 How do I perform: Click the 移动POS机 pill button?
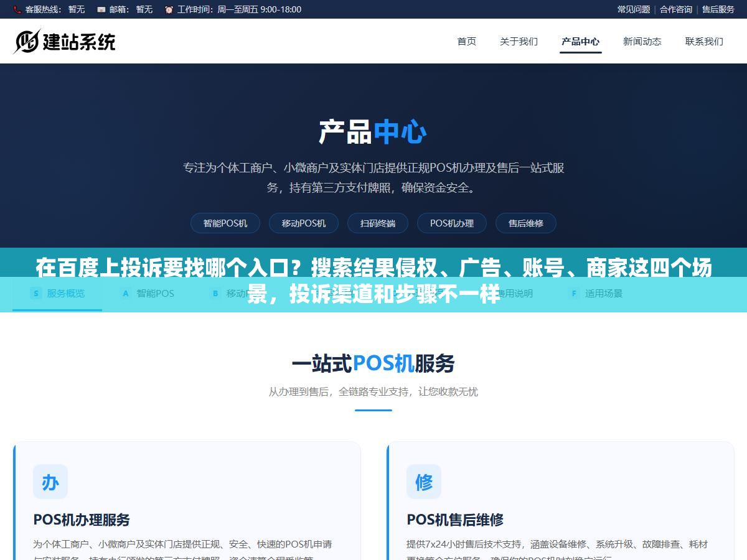304,223
